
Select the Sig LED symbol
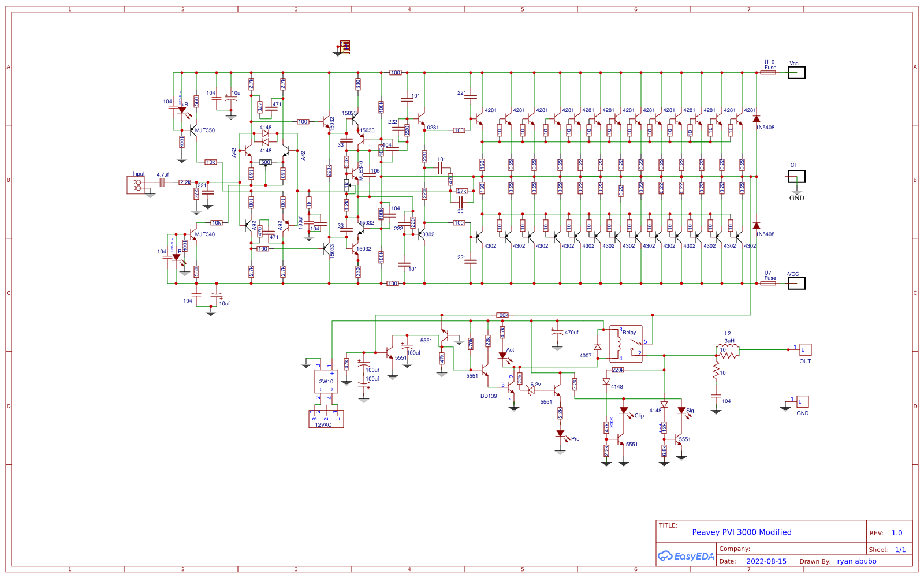point(681,411)
